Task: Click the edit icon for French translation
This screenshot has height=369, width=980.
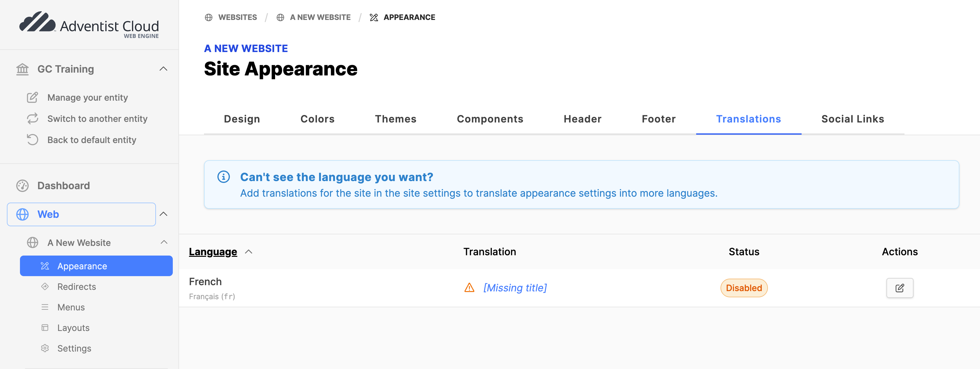Action: tap(899, 288)
